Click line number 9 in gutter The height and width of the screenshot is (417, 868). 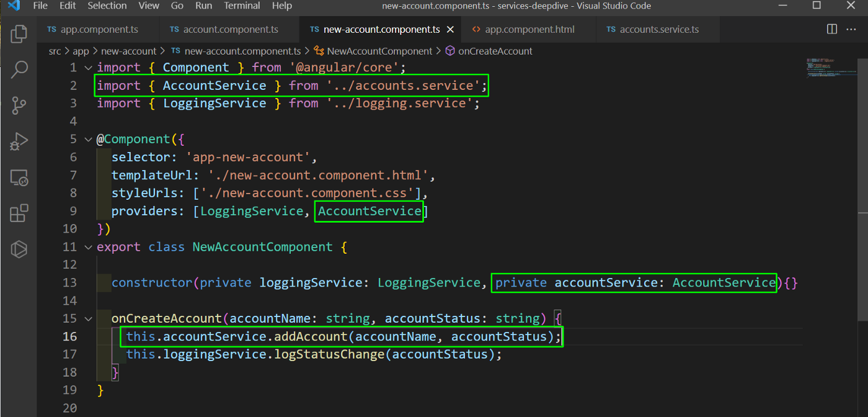point(73,211)
